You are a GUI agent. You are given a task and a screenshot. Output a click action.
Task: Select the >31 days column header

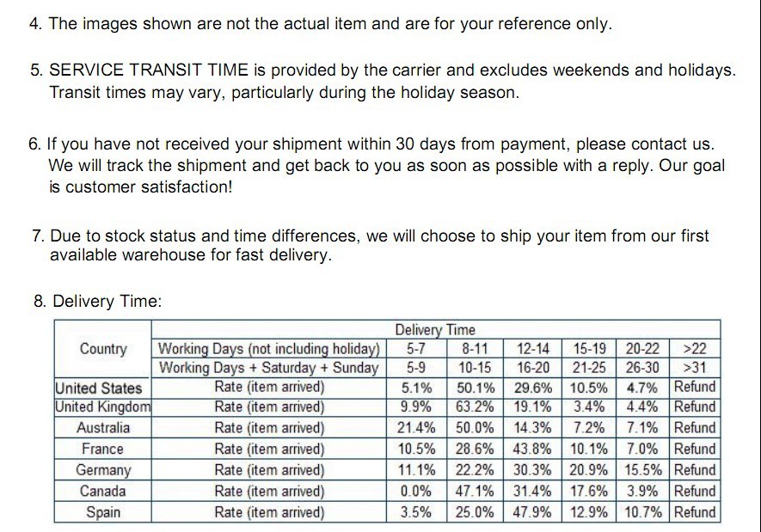[695, 368]
